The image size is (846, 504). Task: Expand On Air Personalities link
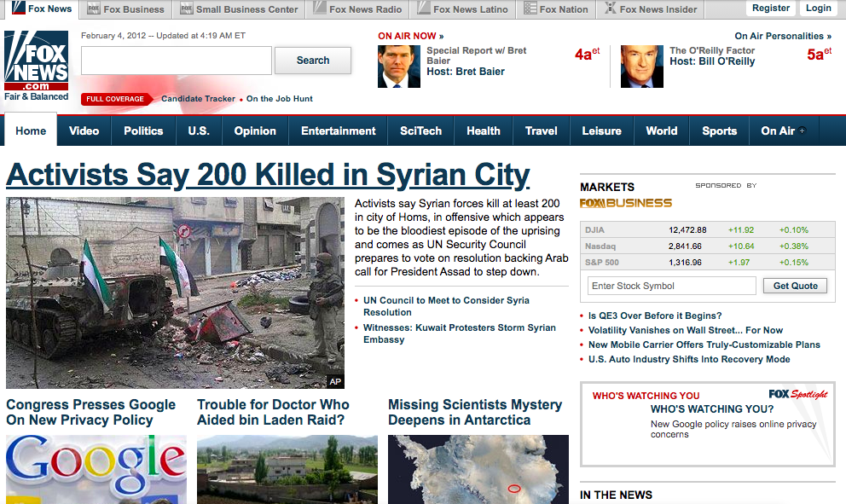click(x=784, y=36)
